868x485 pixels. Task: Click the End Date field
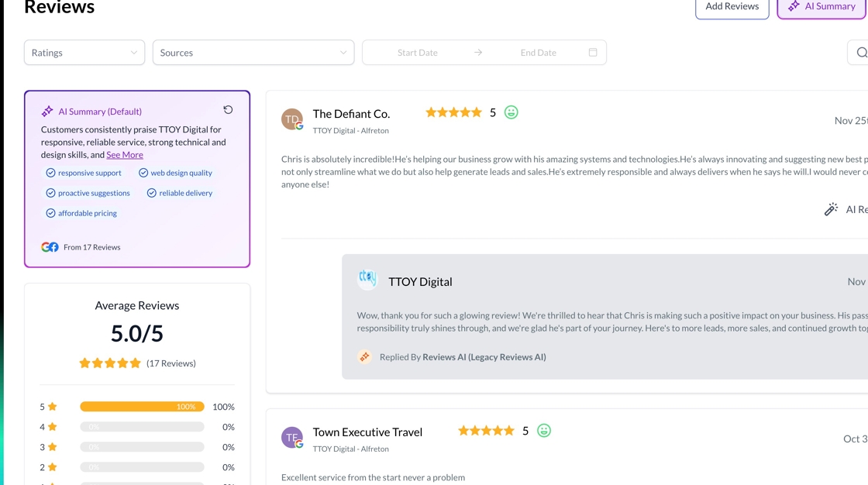coord(538,53)
